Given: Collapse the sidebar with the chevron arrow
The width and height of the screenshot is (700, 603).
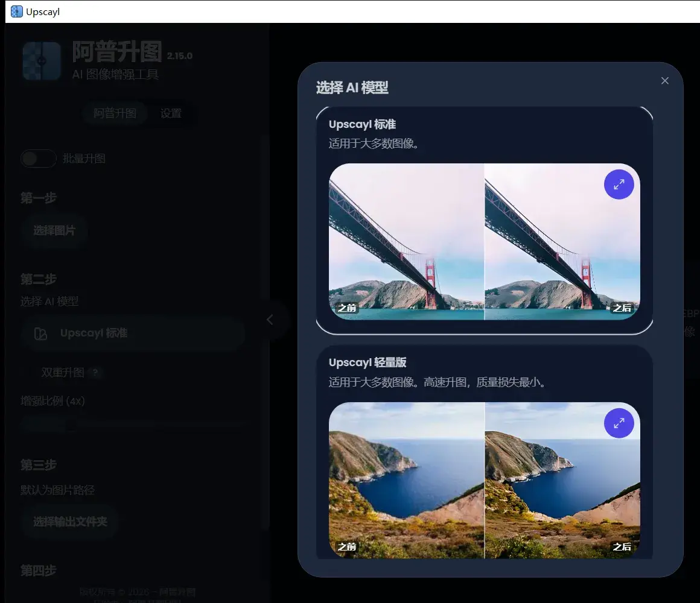Looking at the screenshot, I should (270, 320).
